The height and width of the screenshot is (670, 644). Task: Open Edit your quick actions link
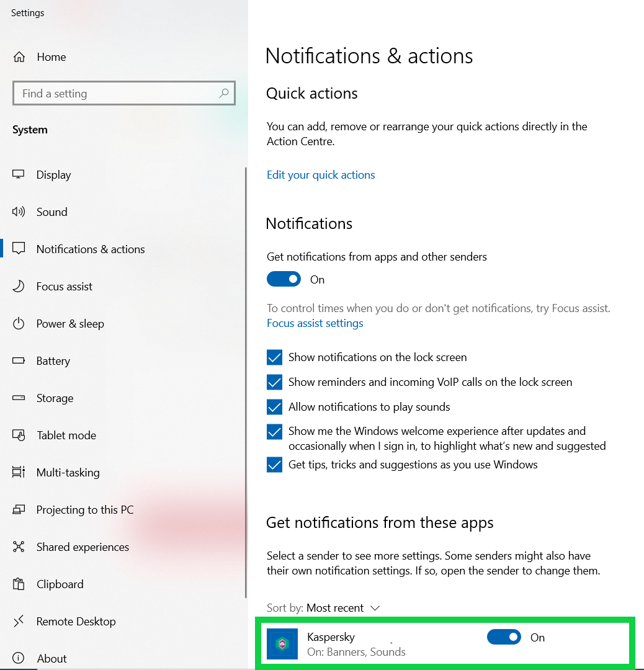pos(321,175)
